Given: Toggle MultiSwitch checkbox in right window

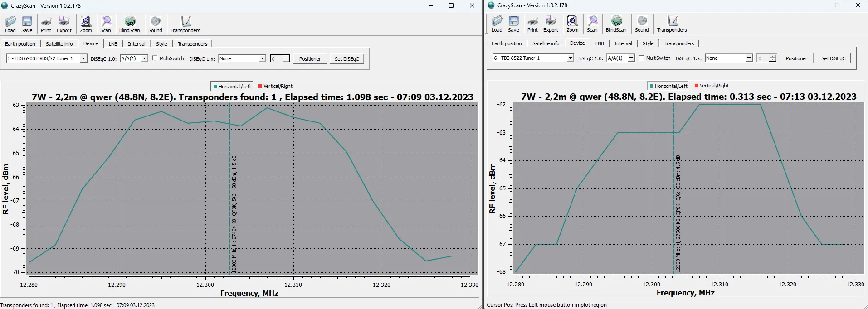Looking at the screenshot, I should tap(642, 58).
